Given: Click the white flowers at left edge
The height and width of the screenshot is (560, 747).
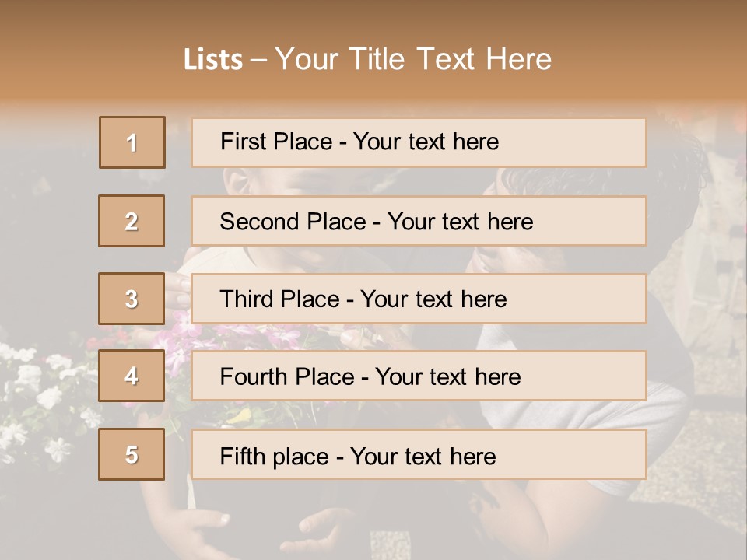Looking at the screenshot, I should (39, 389).
